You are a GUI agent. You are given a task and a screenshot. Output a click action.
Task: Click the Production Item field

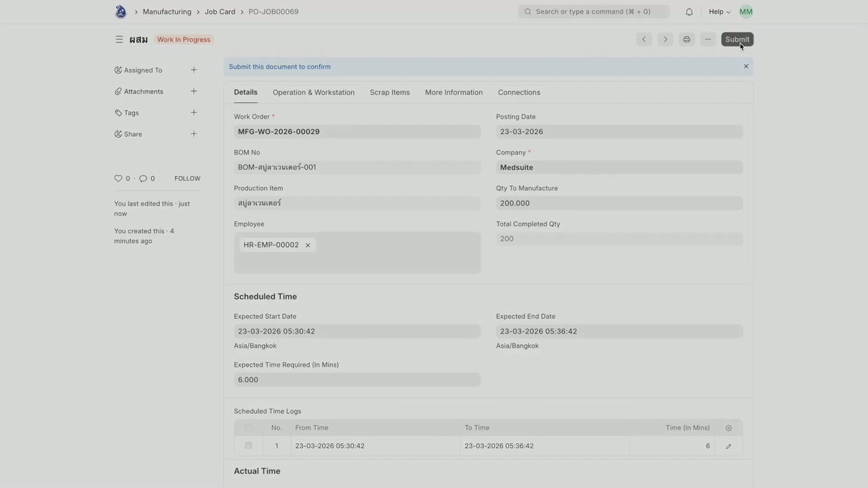click(357, 203)
